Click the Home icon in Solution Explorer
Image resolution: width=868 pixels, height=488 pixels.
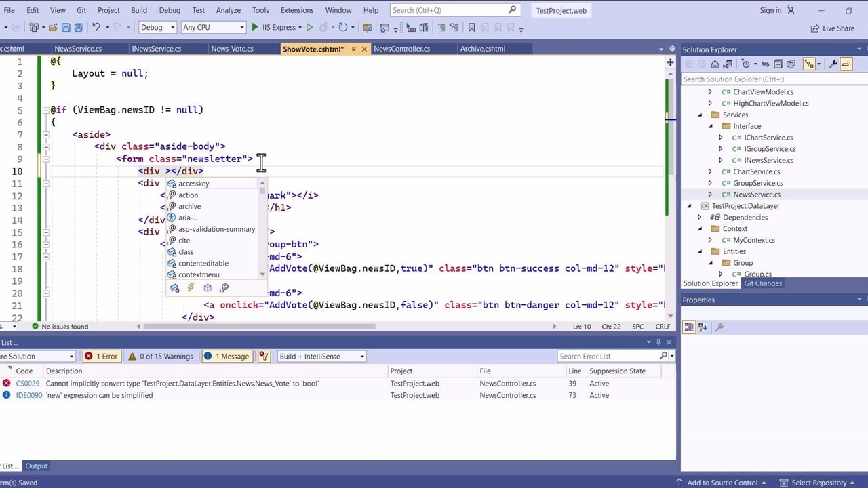point(715,64)
